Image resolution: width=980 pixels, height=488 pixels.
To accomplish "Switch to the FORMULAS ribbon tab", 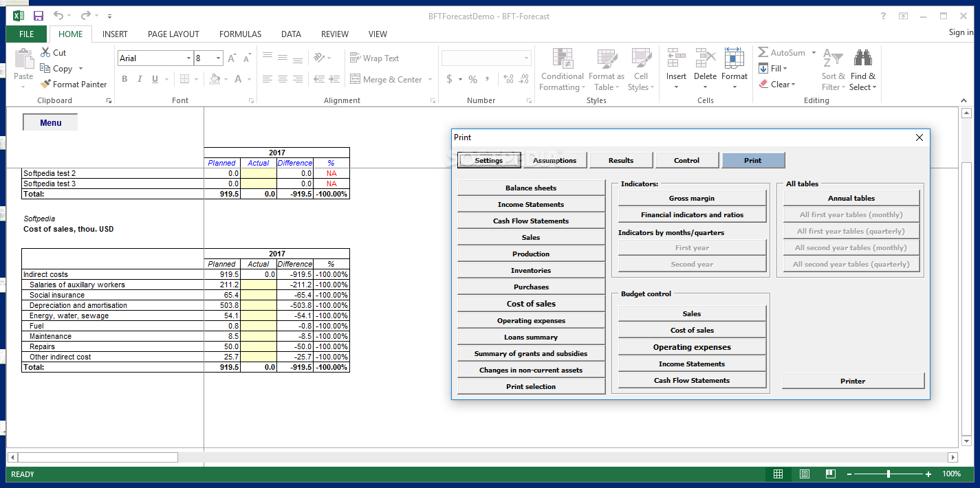I will pyautogui.click(x=240, y=34).
